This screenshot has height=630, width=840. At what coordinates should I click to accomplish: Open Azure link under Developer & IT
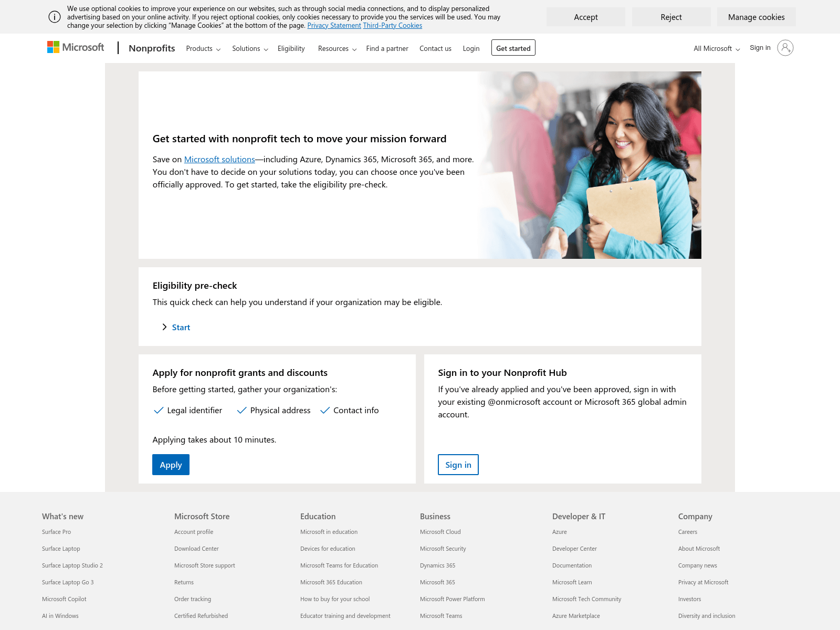[560, 532]
